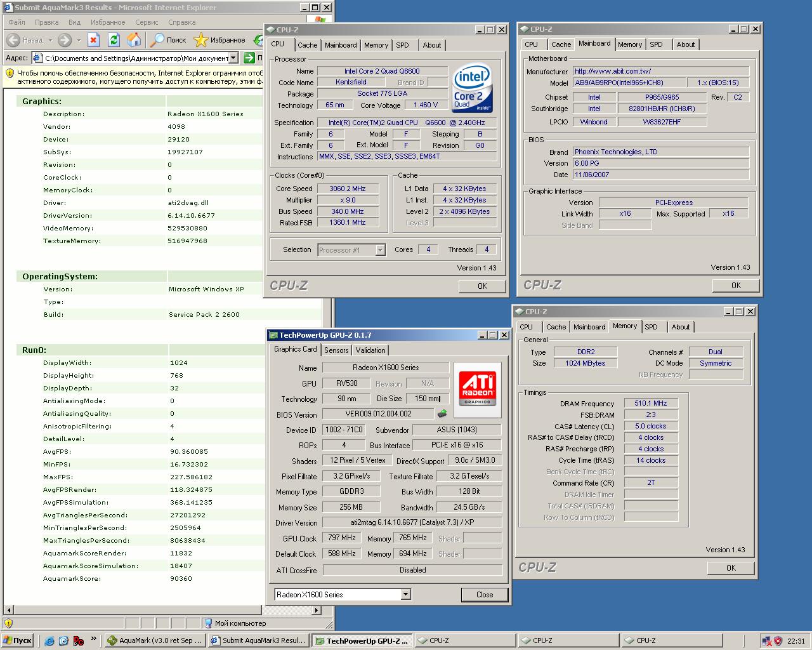Click the second quick launch icon beside IE
The height and width of the screenshot is (650, 812).
(63, 640)
